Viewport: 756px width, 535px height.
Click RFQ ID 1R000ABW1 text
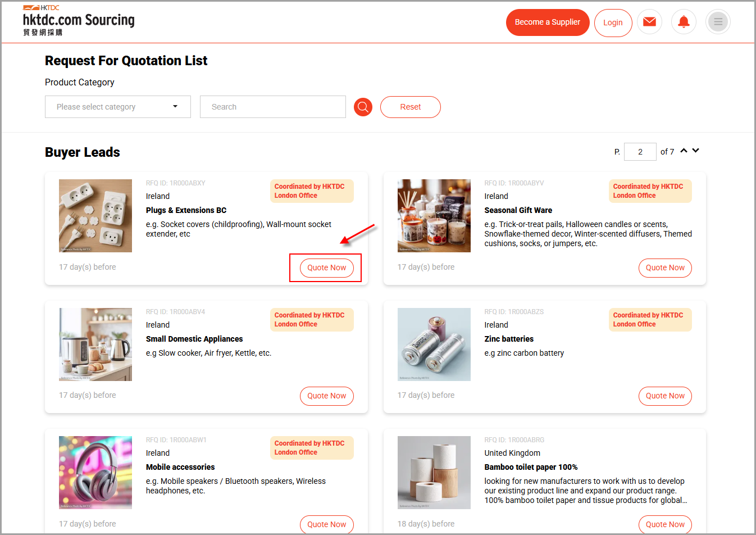pyautogui.click(x=176, y=440)
